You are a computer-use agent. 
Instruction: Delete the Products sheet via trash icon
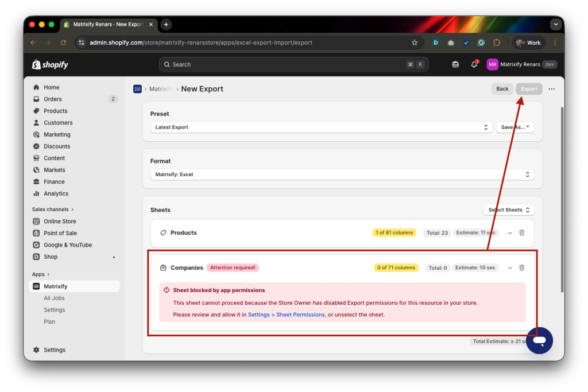[x=521, y=232]
